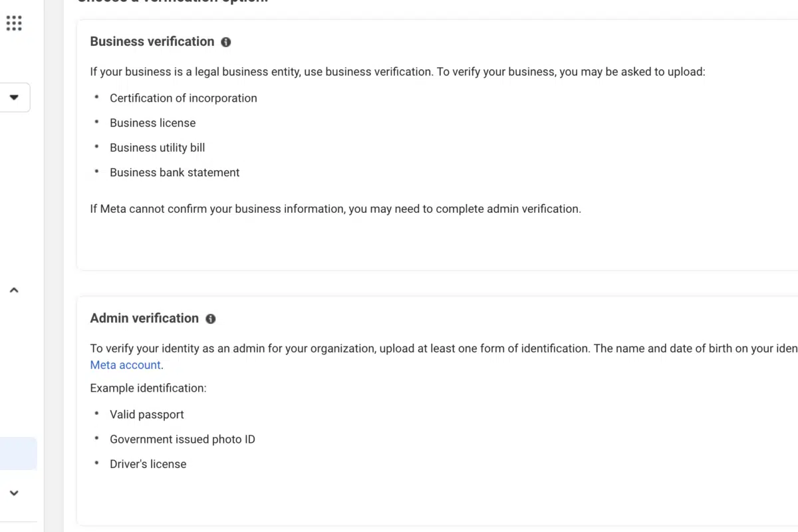The image size is (798, 532).
Task: Choose the Admin verification option card
Action: [438, 411]
